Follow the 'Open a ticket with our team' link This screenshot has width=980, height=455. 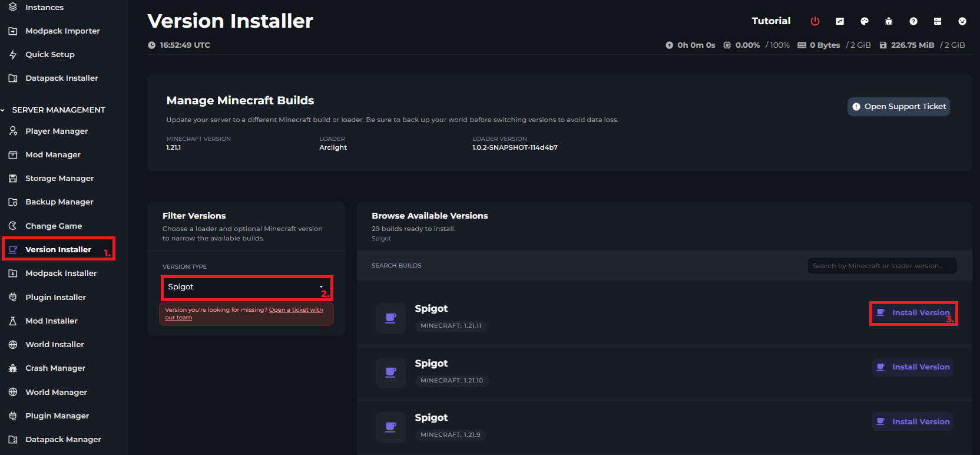[296, 310]
